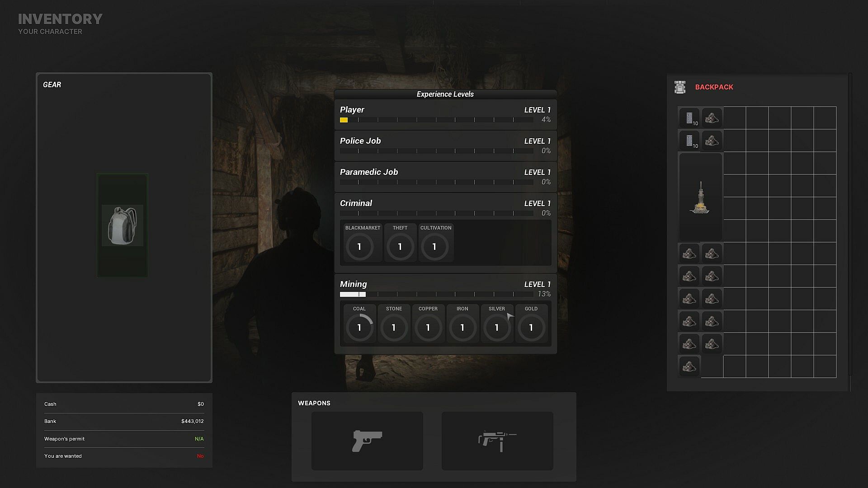
Task: Click the Weapon's permit status row
Action: coord(123,439)
